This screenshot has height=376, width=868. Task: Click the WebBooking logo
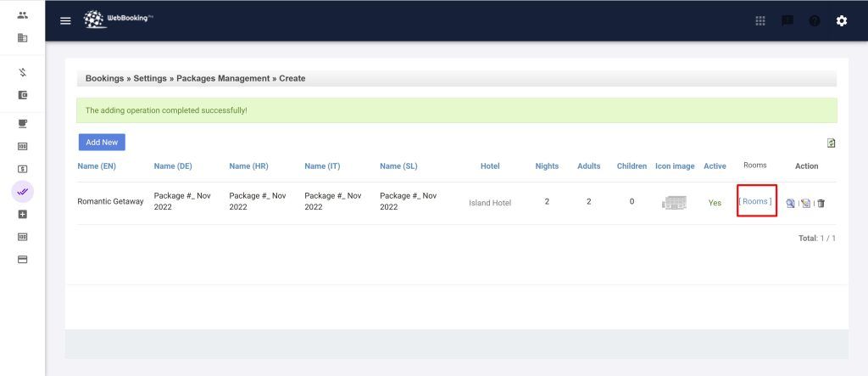point(119,20)
